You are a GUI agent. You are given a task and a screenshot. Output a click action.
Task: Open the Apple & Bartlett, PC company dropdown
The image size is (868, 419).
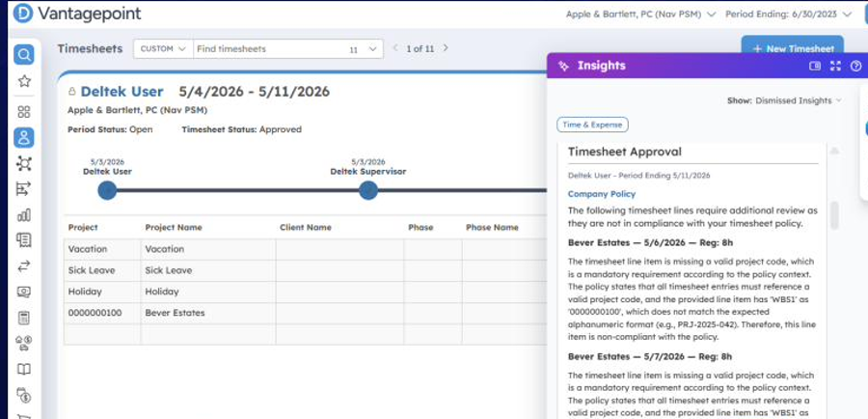coord(640,14)
